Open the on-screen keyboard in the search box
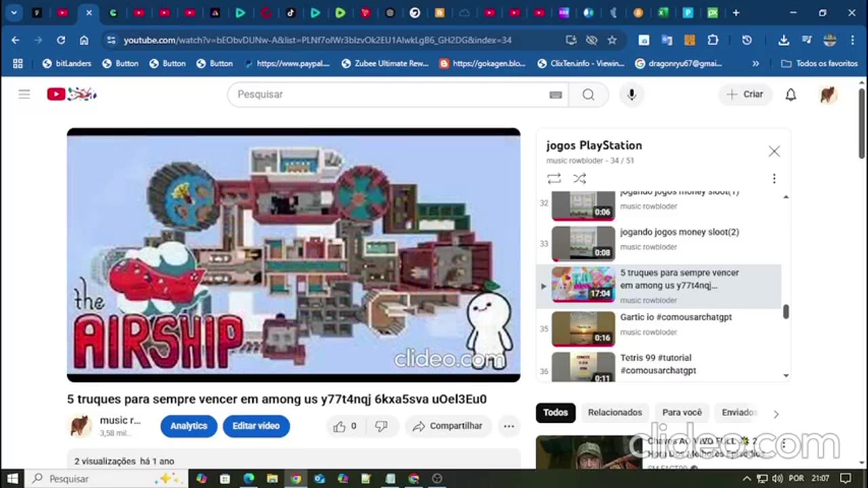 pos(555,95)
